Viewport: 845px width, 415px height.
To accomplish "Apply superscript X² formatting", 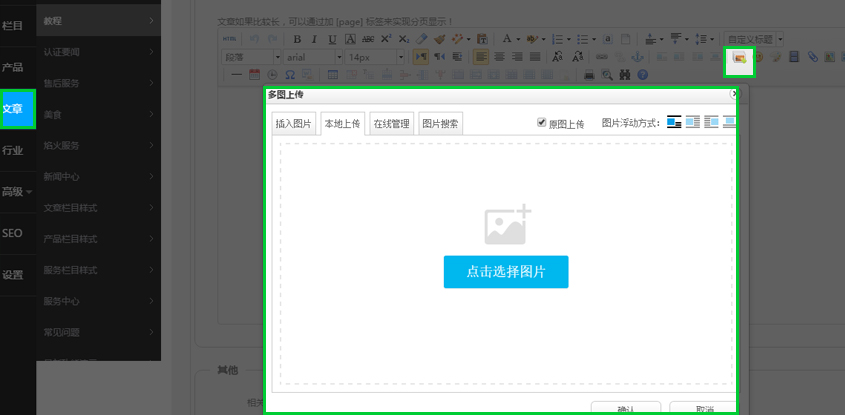I will pyautogui.click(x=386, y=39).
